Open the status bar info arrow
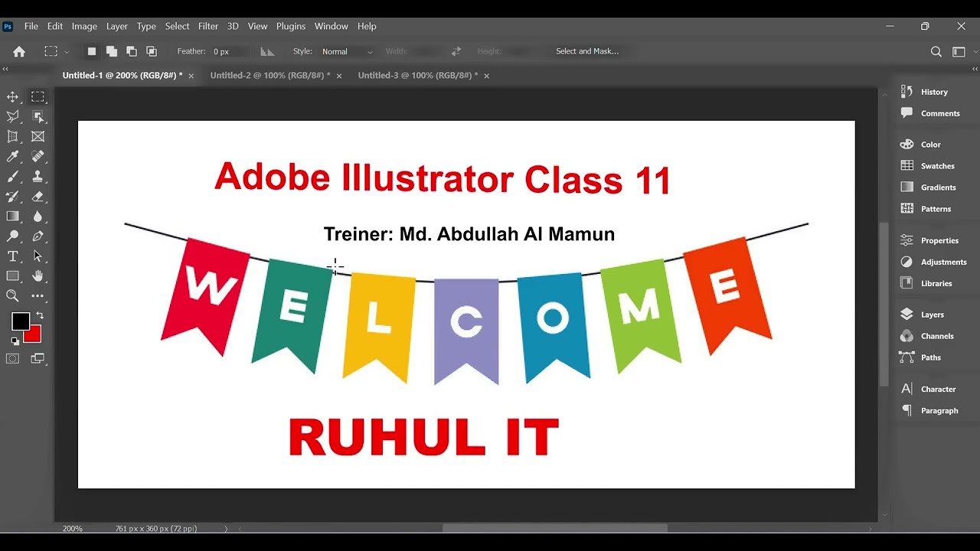Image resolution: width=980 pixels, height=551 pixels. 226,529
